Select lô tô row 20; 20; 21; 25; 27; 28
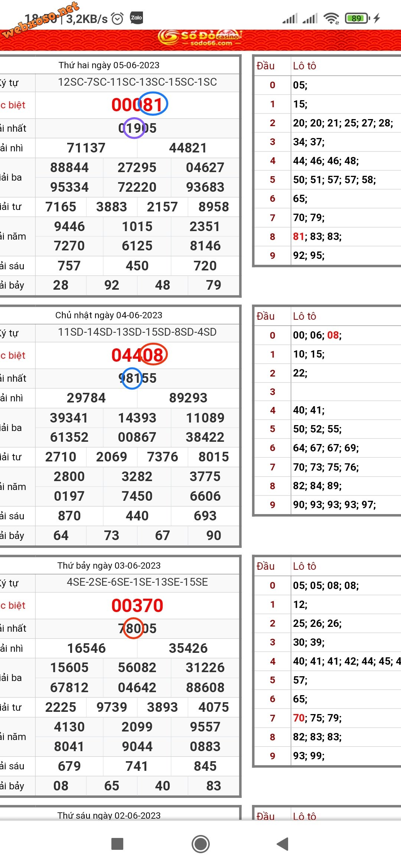Viewport: 401px width, 868px height. [343, 123]
